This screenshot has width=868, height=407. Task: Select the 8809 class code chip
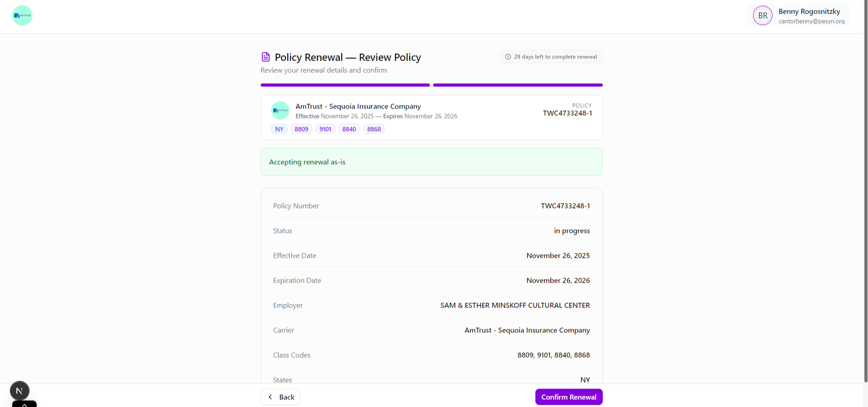pos(301,129)
